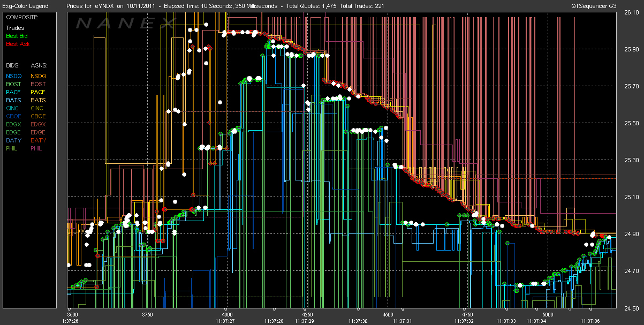
Task: Choose BATS in the ASKS column
Action: point(39,100)
